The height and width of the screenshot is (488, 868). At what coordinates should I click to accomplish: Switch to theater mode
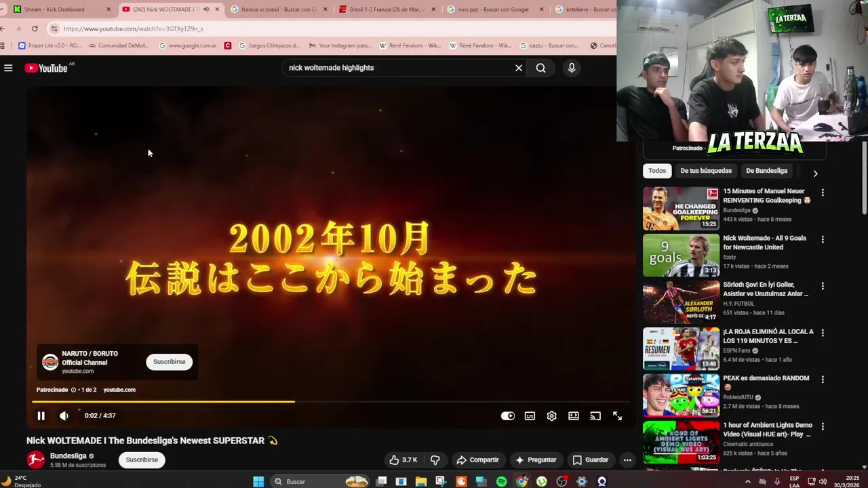point(574,416)
